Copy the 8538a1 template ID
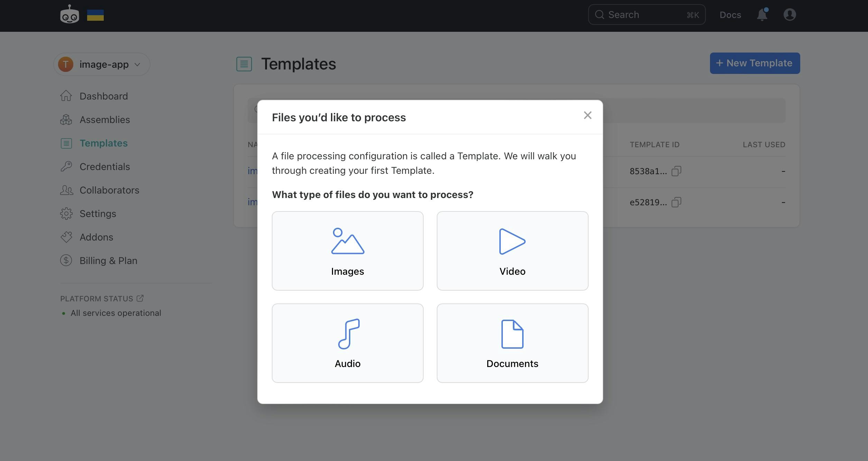Image resolution: width=868 pixels, height=461 pixels. pos(677,171)
